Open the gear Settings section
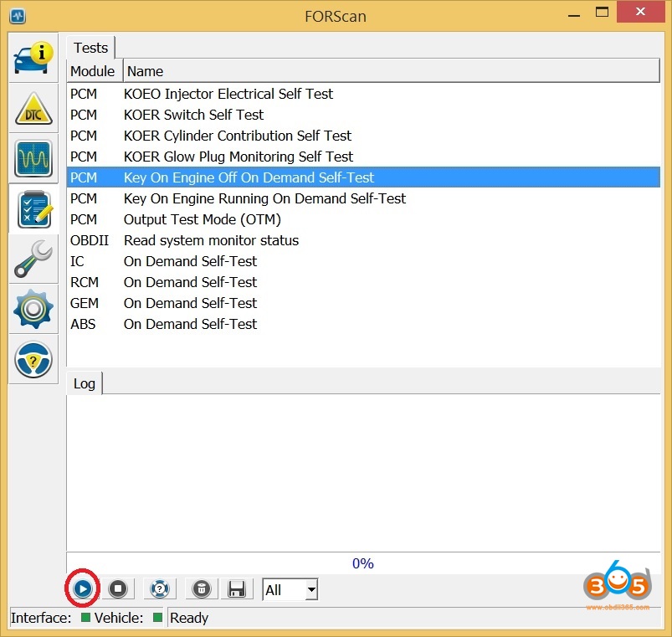672x637 pixels. tap(33, 309)
